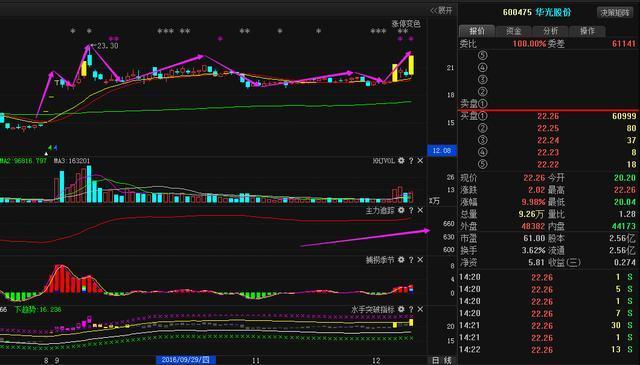
Task: Select the 报价 quote tab
Action: click(477, 31)
